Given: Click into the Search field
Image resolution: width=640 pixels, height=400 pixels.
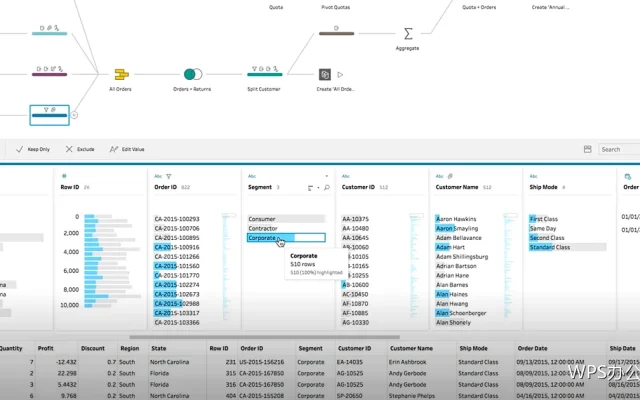Looking at the screenshot, I should tap(619, 149).
